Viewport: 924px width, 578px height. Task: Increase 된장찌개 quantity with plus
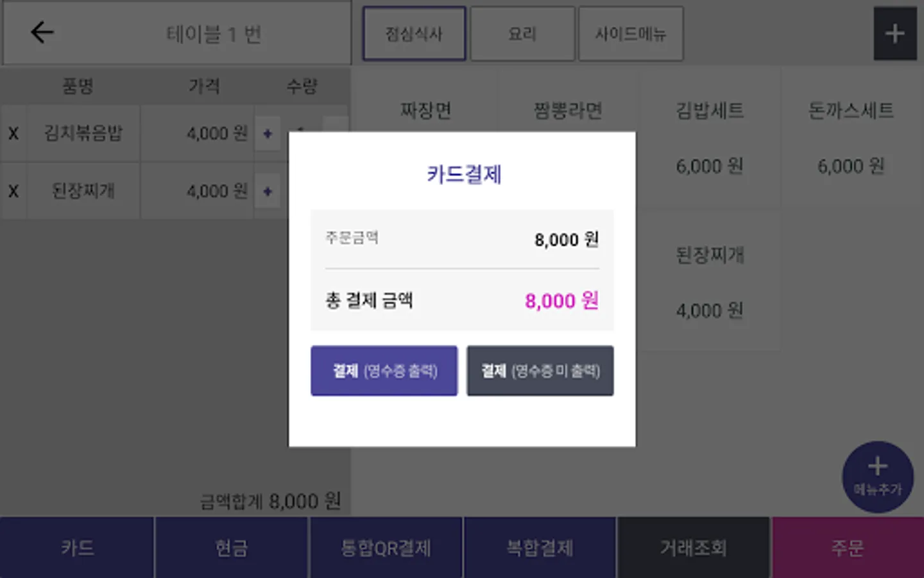tap(268, 191)
